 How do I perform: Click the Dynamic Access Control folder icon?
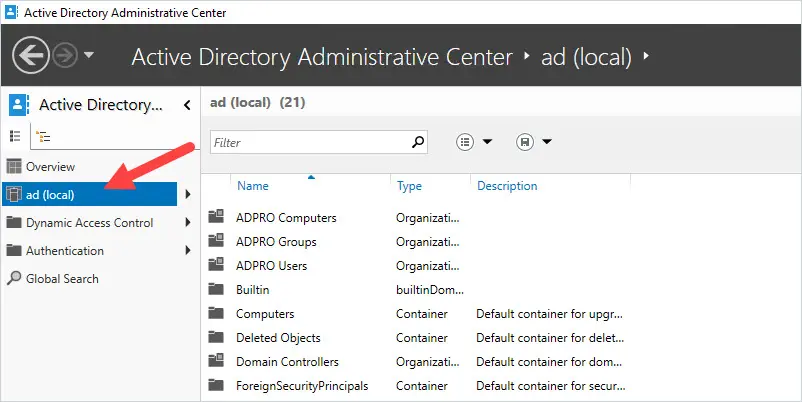point(14,222)
